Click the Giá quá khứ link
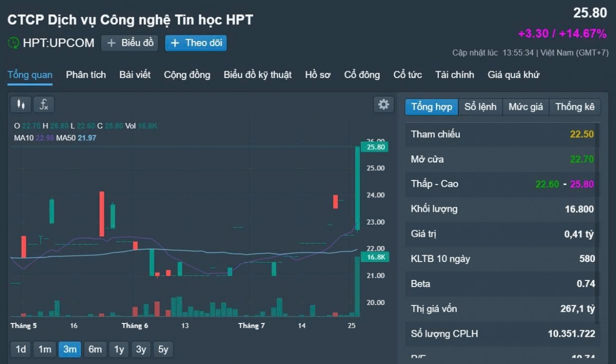The width and height of the screenshot is (616, 364). (x=513, y=75)
